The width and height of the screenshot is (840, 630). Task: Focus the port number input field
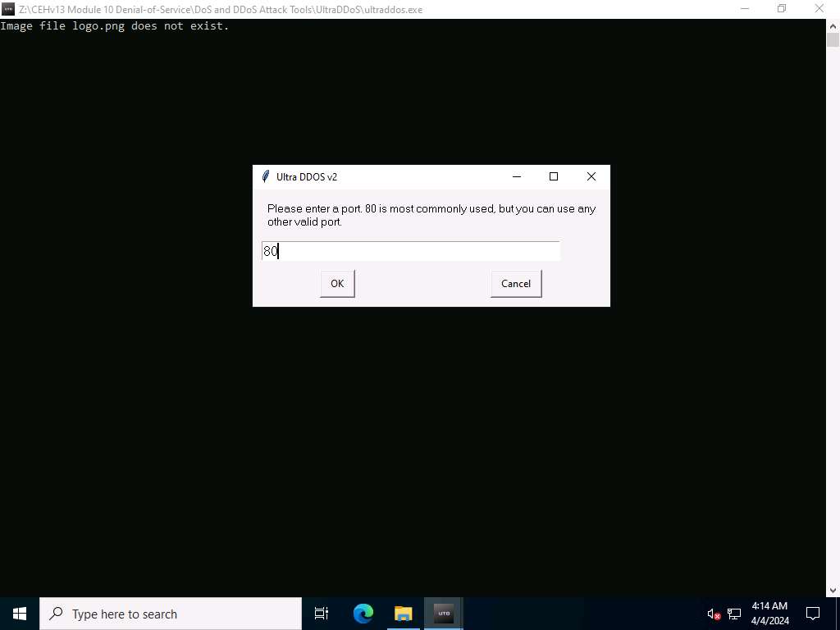click(x=411, y=251)
